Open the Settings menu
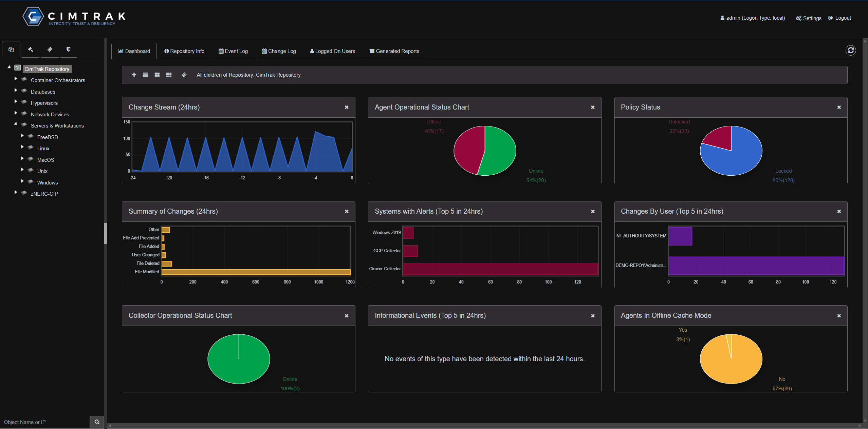The image size is (868, 429). pyautogui.click(x=808, y=18)
